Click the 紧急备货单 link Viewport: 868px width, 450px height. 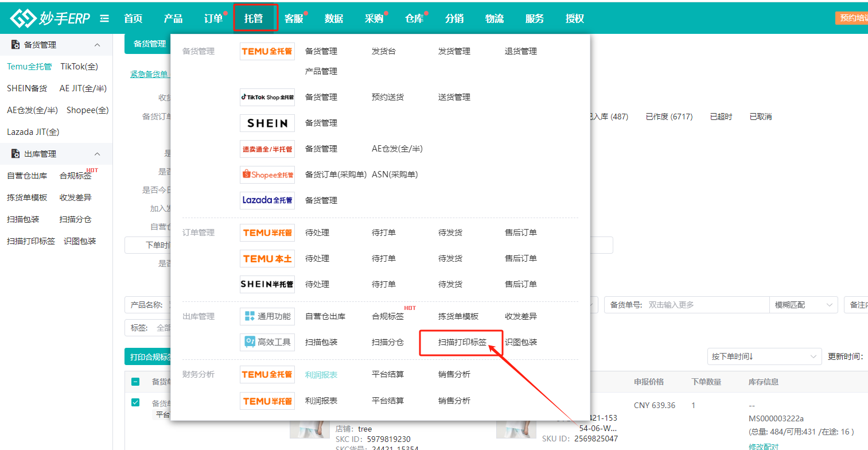(x=149, y=74)
